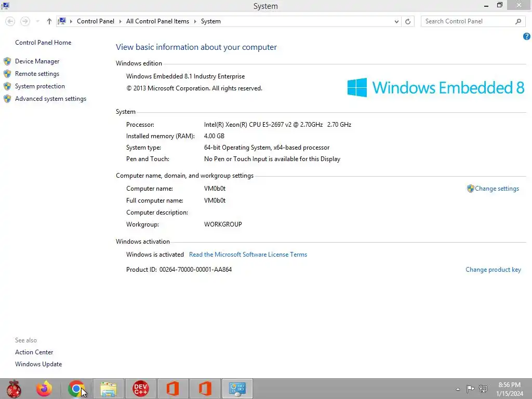Open the address bar history dropdown
The image size is (532, 399).
coord(396,21)
